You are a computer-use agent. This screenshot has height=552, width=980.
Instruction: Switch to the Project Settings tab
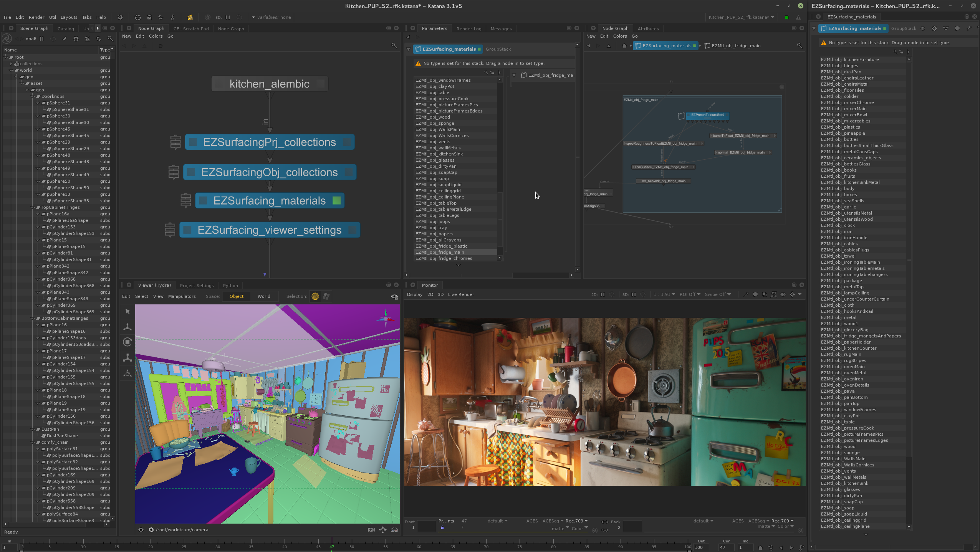pyautogui.click(x=197, y=286)
